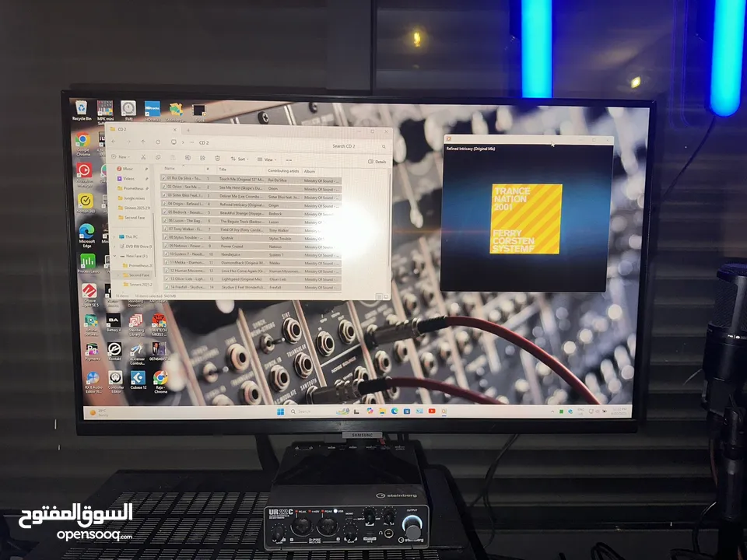Image resolution: width=747 pixels, height=560 pixels.
Task: Click the CD 2 Explorer tab
Action: [x=143, y=129]
